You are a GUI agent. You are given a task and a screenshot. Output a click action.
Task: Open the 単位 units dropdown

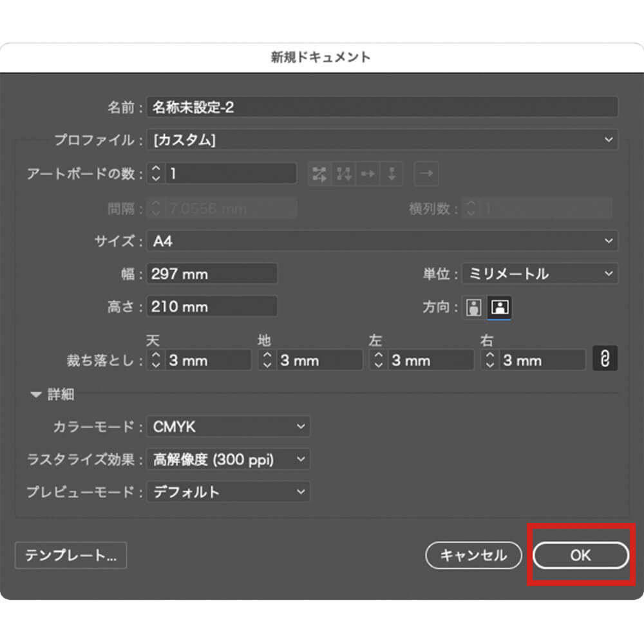[540, 274]
